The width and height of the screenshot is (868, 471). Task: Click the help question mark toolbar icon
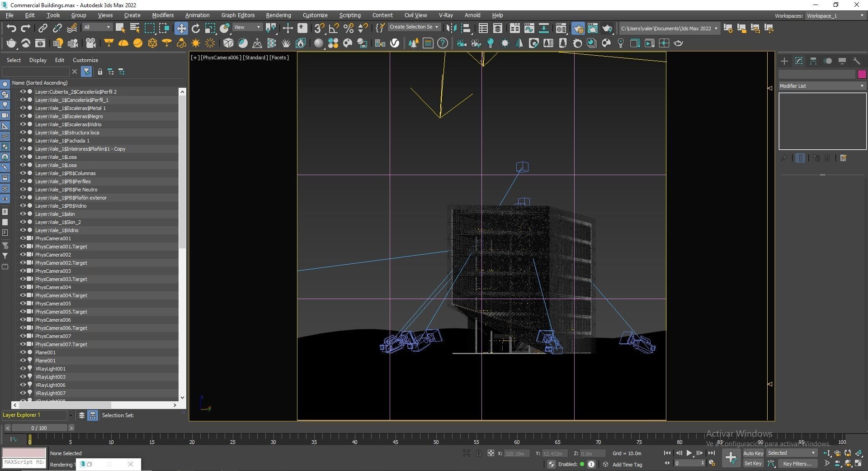point(443,43)
